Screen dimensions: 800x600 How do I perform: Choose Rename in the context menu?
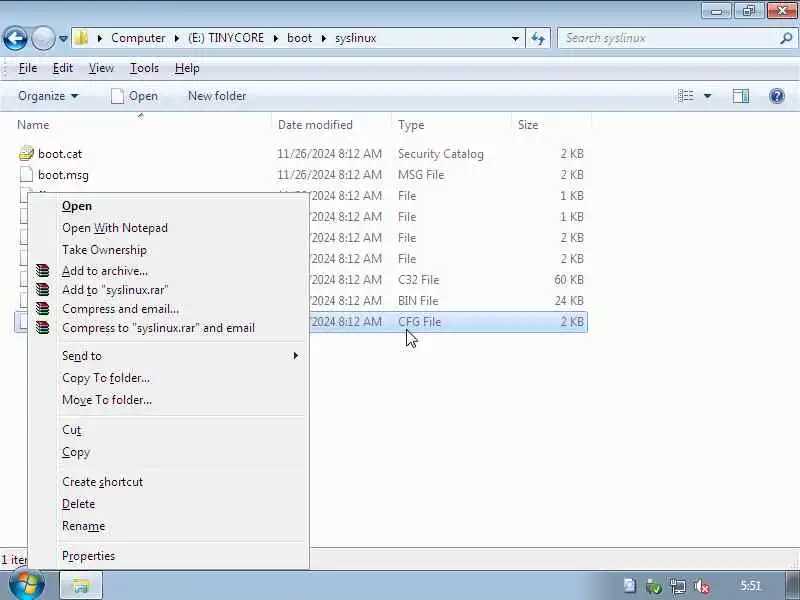point(84,526)
